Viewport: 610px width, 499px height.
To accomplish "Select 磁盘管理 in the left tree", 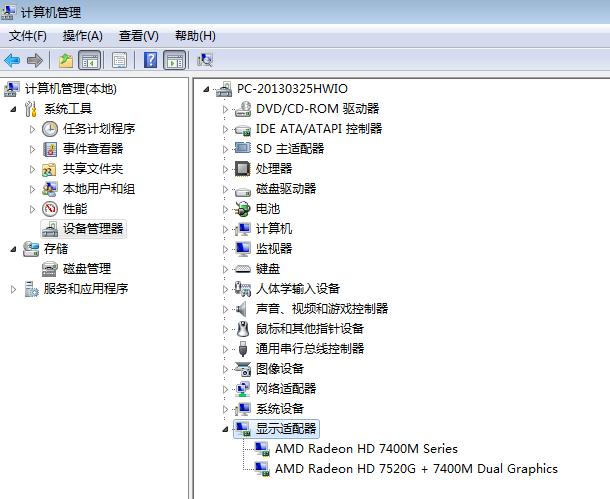I will (x=86, y=268).
